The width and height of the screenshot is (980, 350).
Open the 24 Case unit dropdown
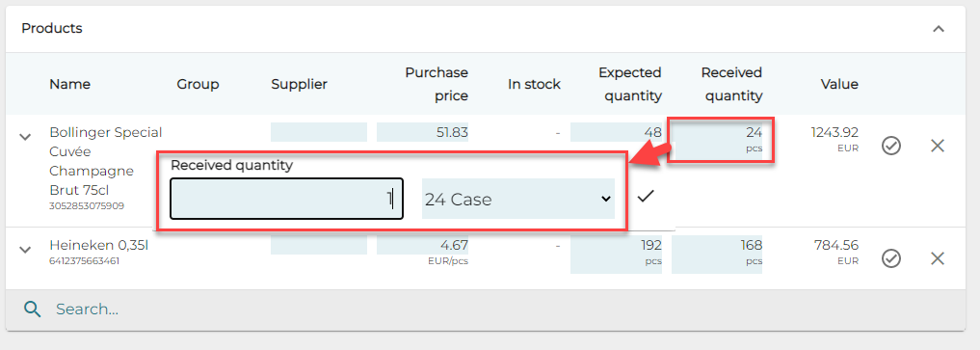pos(518,199)
